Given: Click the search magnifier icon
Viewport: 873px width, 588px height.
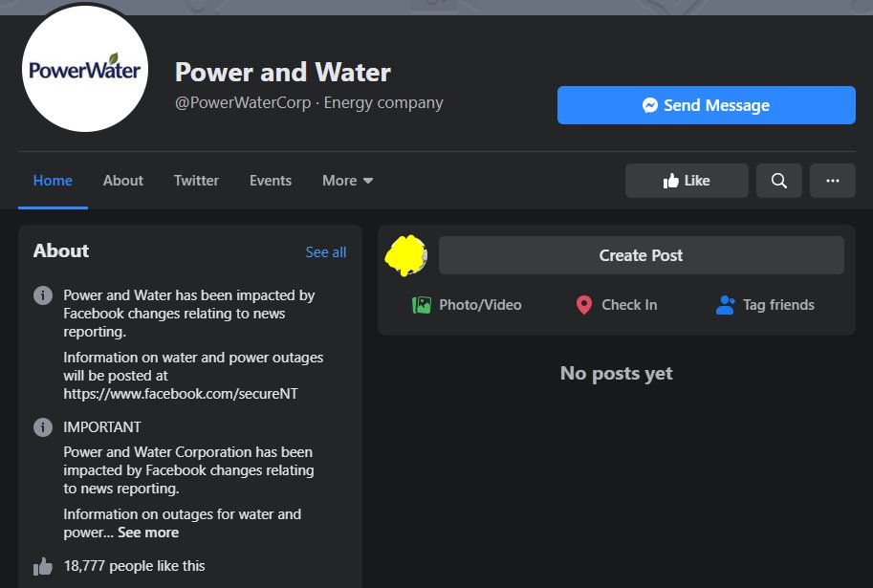Looking at the screenshot, I should point(779,181).
